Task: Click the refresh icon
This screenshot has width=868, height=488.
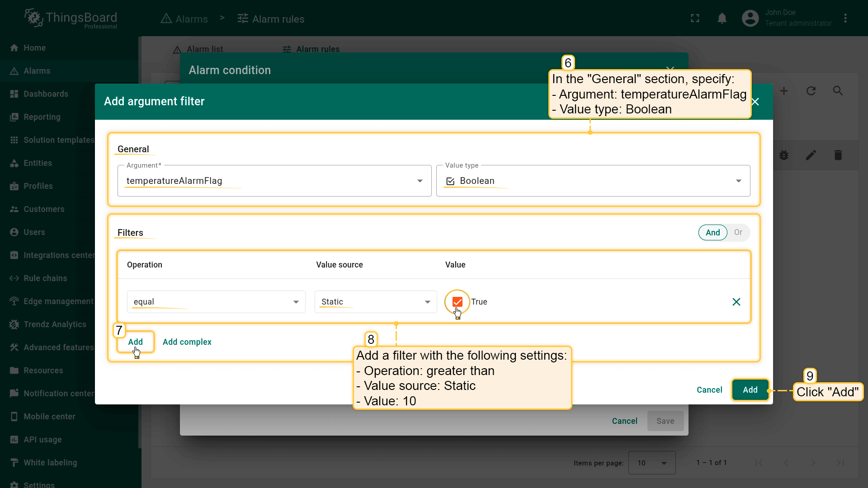Action: coord(811,91)
